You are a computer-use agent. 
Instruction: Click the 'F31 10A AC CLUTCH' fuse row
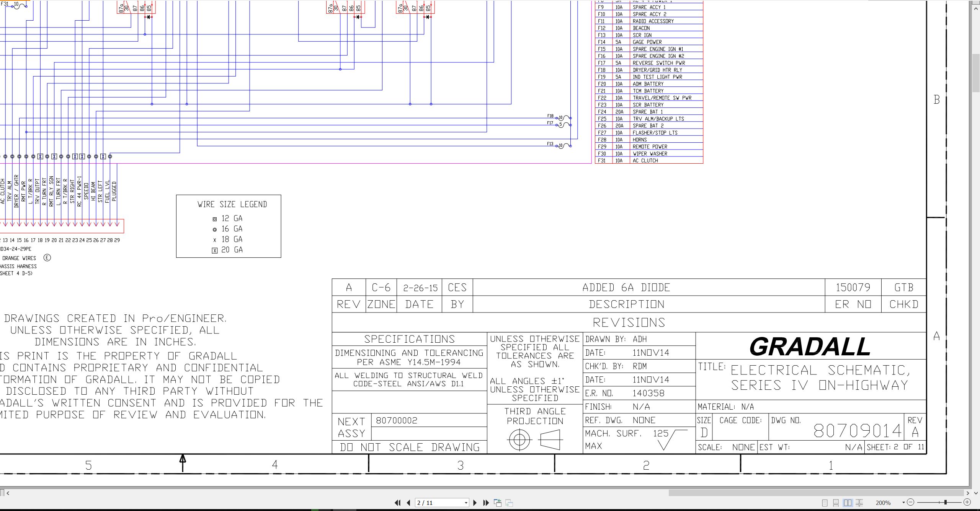point(649,161)
